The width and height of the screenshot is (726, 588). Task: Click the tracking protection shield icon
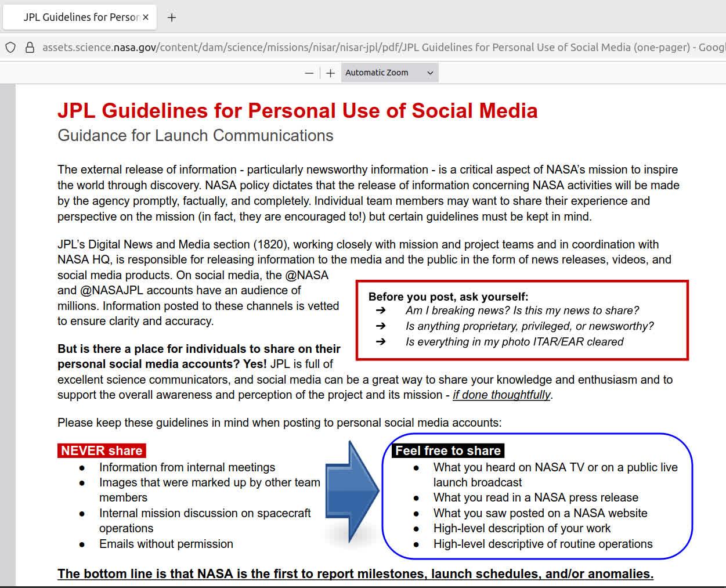tap(10, 48)
